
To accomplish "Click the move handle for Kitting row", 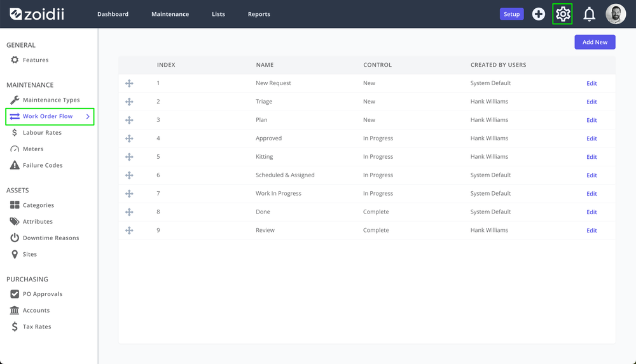I will coord(129,157).
